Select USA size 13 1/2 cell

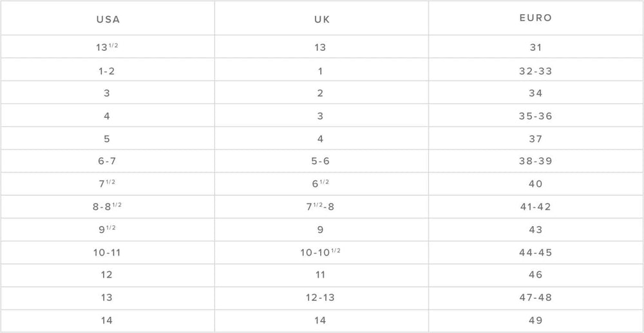click(x=107, y=47)
